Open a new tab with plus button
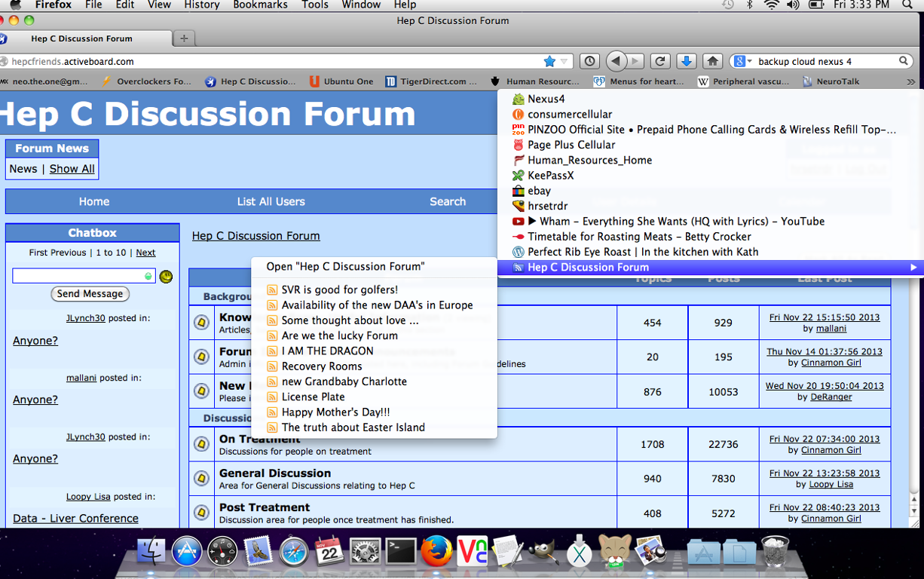This screenshot has height=579, width=924. point(184,38)
